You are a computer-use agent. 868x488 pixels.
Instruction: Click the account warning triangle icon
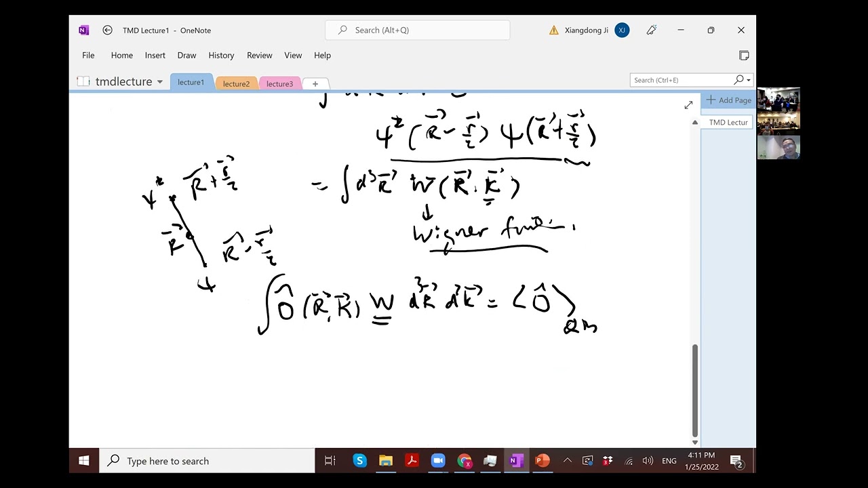click(553, 30)
